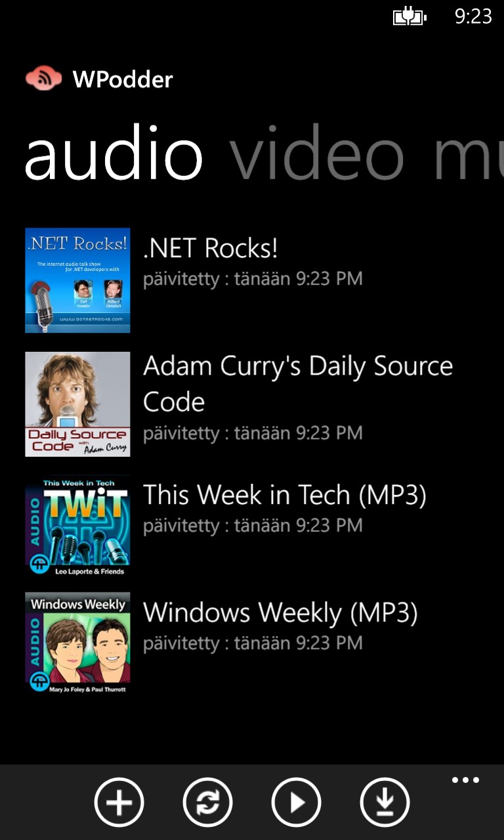Open the .NET Rocks! podcast title

pos(211,248)
